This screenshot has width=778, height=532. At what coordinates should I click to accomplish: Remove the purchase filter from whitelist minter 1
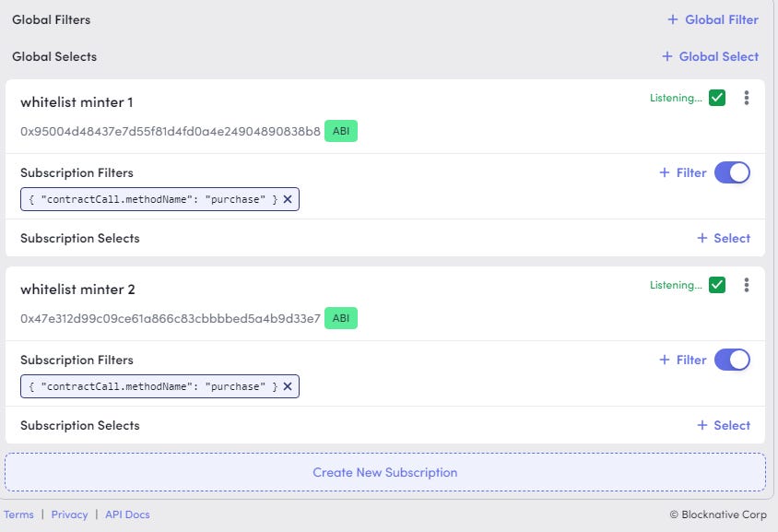point(289,199)
